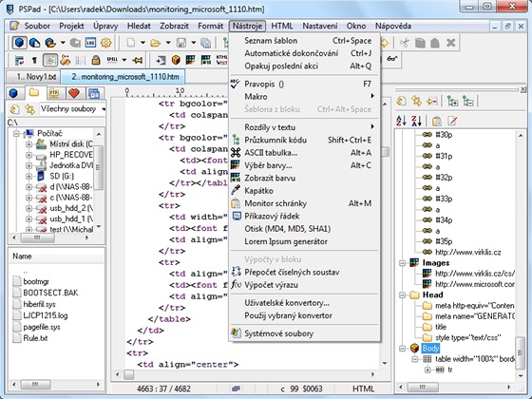Sort code explorer A to Z ascending
The image size is (532, 399).
pos(401,121)
